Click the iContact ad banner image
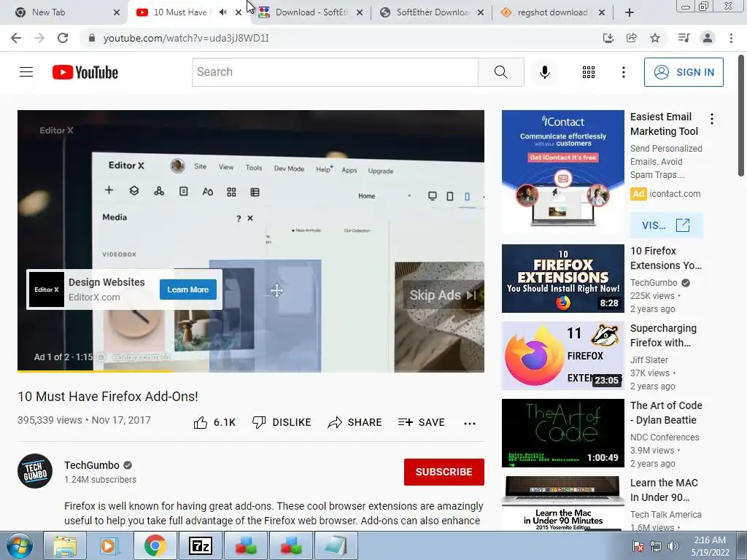 562,171
